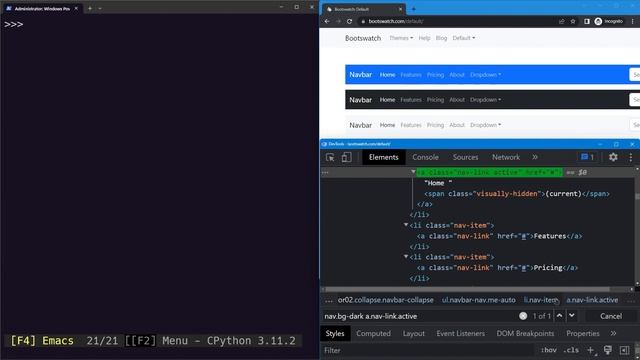Toggle the rendering emulations paintbrush icon
The width and height of the screenshot is (640, 360).
608,350
